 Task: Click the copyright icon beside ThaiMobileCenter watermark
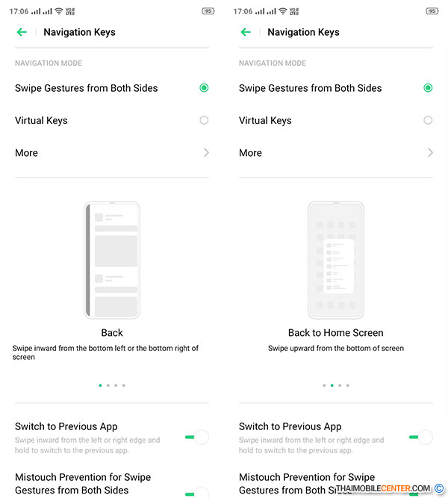[x=439, y=488]
